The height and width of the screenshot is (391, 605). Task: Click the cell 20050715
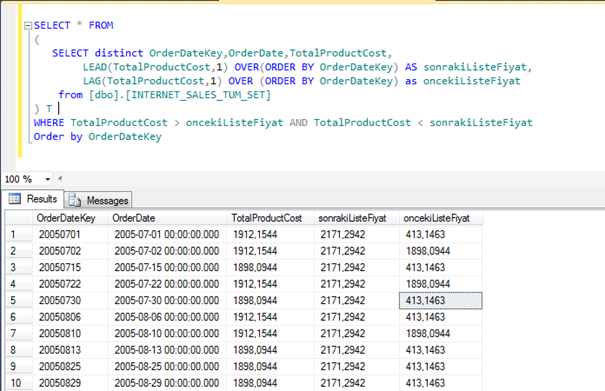pos(70,267)
